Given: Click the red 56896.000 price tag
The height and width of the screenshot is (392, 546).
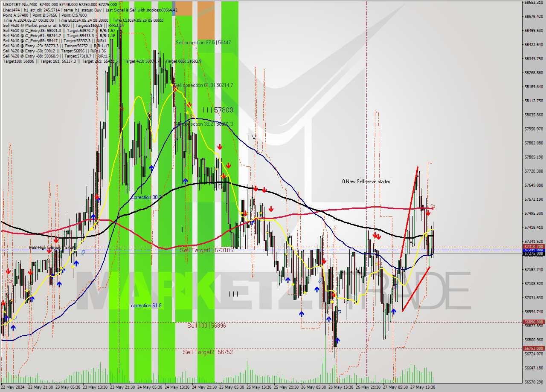Looking at the screenshot, I should click(x=534, y=322).
